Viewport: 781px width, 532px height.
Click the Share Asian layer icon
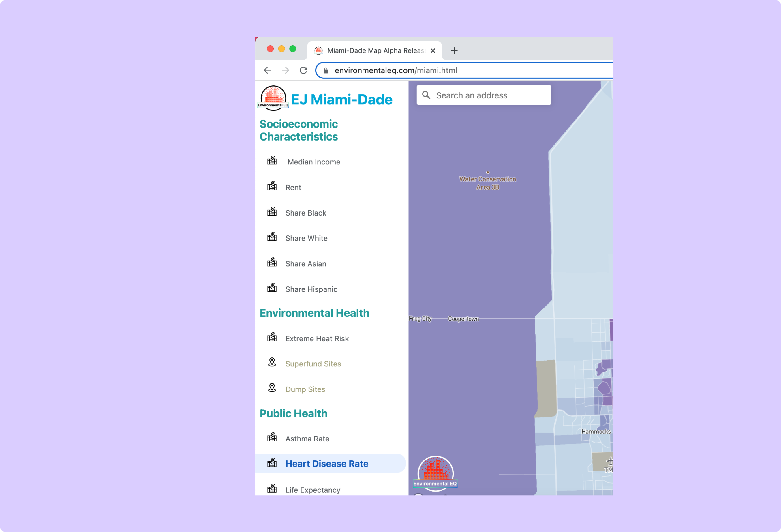click(x=272, y=263)
